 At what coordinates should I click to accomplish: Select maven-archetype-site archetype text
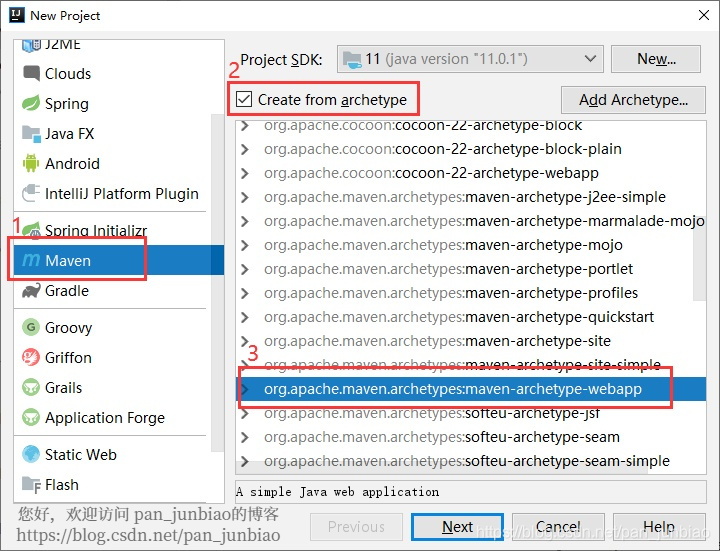[437, 341]
